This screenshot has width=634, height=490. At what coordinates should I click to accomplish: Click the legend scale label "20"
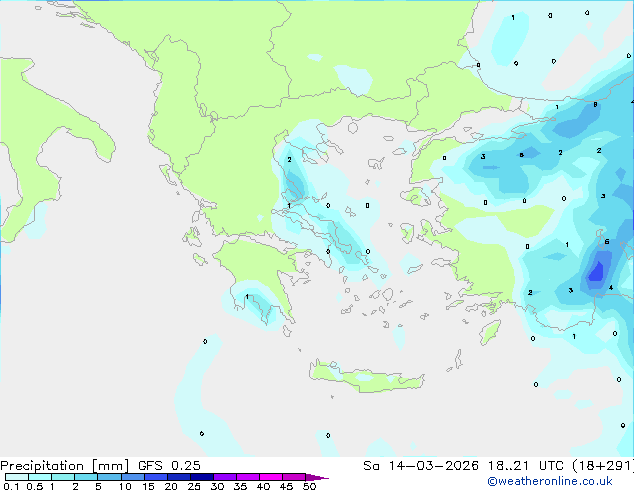click(x=171, y=486)
